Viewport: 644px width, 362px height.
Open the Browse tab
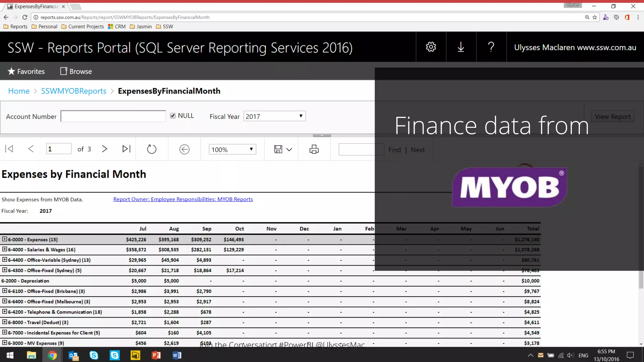click(x=76, y=71)
